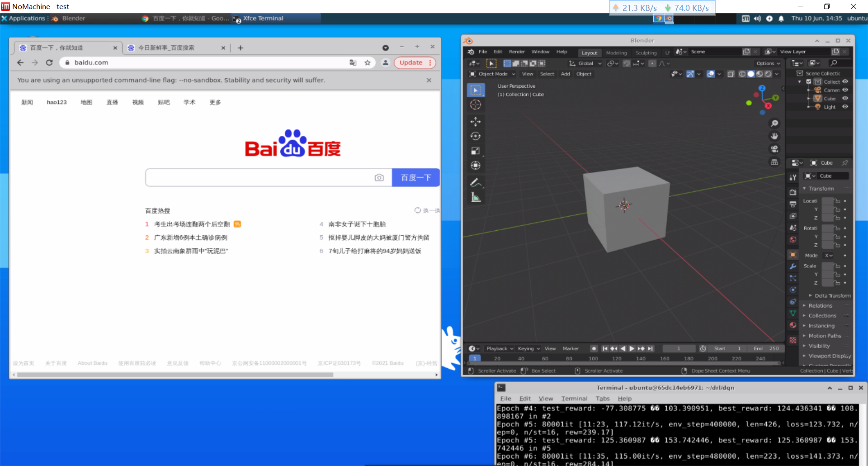Switch to Modeling workspace tab
The width and height of the screenshot is (868, 466).
[616, 53]
